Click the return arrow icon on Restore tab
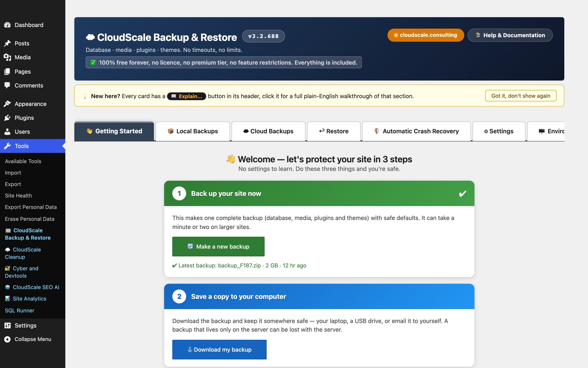This screenshot has width=588, height=368. [x=322, y=131]
